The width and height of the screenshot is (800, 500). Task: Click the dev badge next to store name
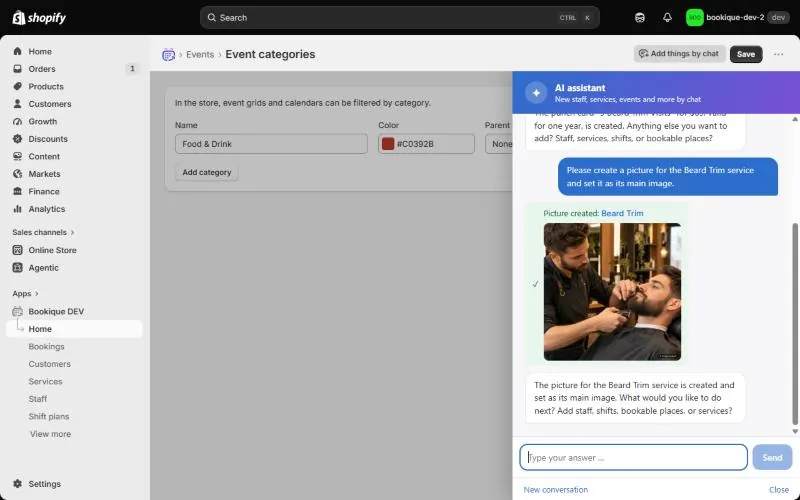(x=779, y=17)
